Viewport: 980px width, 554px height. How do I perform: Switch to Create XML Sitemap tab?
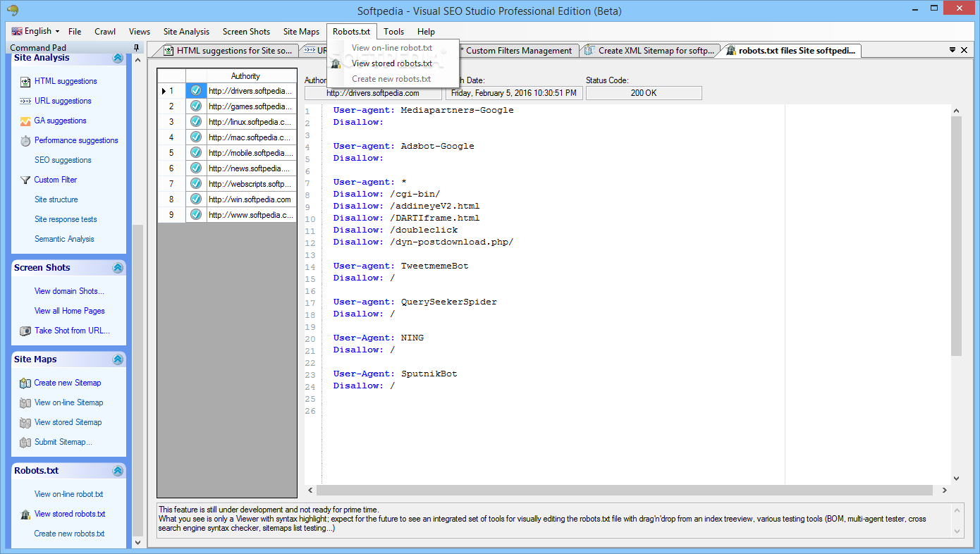[651, 51]
